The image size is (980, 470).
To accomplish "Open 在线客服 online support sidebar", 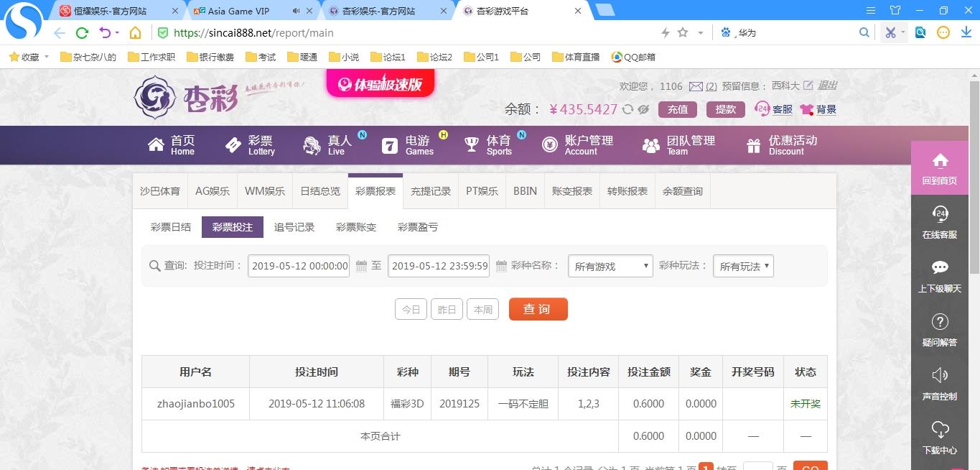I will (x=940, y=222).
